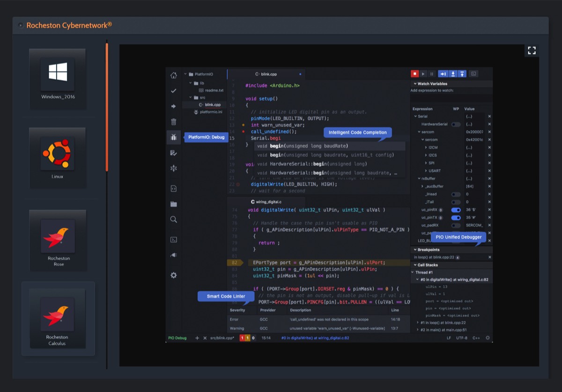
Task: Collapse the Watch Variables section
Action: click(x=414, y=84)
